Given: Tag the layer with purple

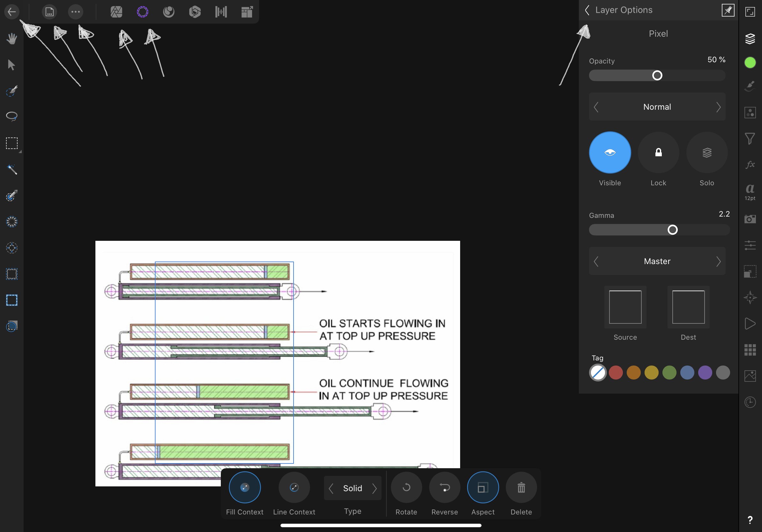Looking at the screenshot, I should tap(705, 373).
